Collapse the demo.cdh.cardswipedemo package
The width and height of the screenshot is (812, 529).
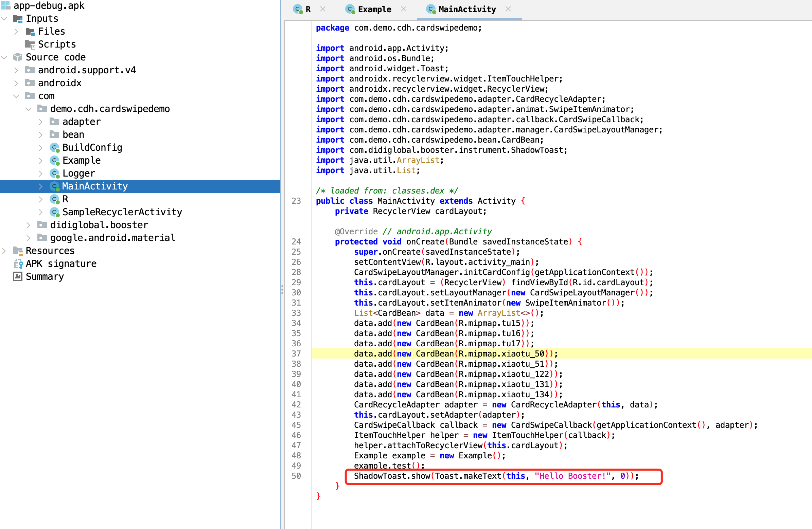(x=28, y=109)
